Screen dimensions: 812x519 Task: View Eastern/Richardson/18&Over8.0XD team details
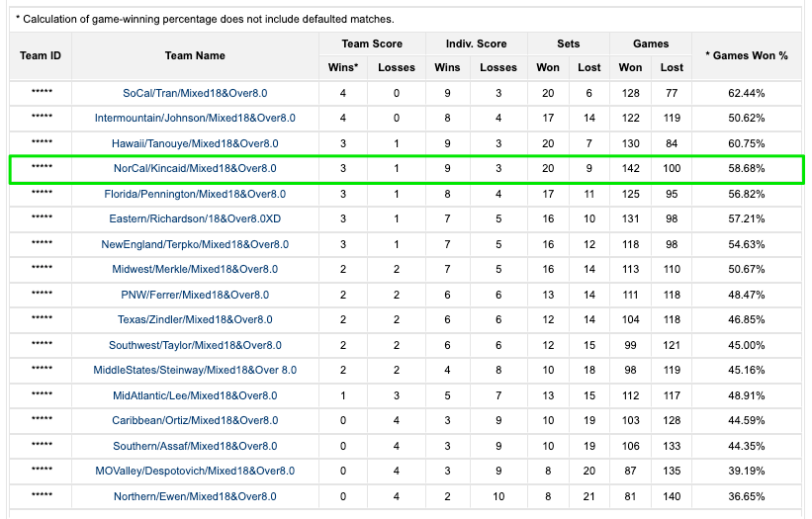[195, 219]
